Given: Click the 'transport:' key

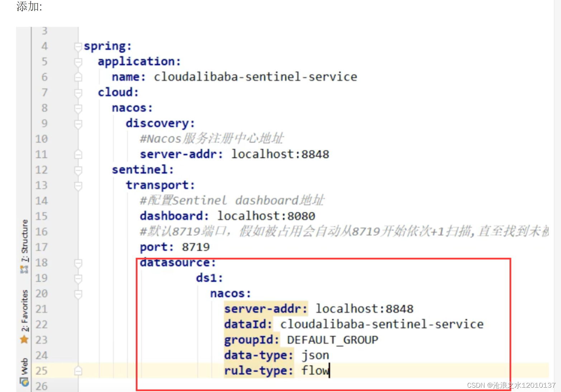Looking at the screenshot, I should [160, 185].
